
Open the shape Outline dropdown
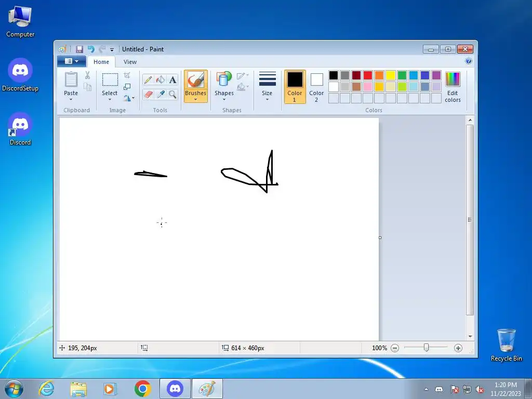(243, 76)
